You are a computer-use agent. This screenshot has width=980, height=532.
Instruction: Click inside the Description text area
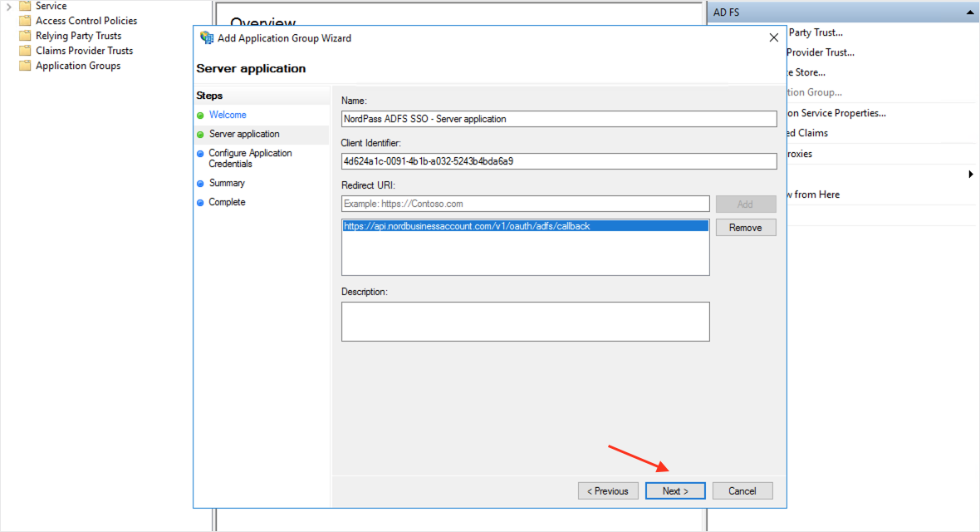pos(525,322)
